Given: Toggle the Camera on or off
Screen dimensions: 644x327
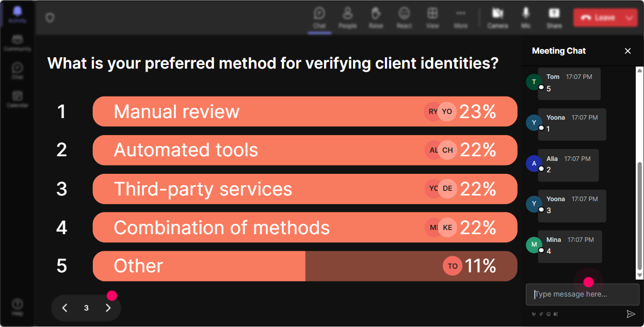Looking at the screenshot, I should [x=498, y=18].
